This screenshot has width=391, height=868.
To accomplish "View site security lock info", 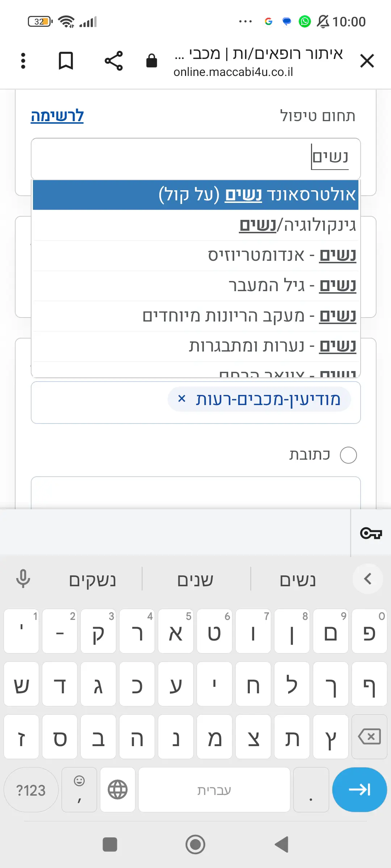I will 152,61.
